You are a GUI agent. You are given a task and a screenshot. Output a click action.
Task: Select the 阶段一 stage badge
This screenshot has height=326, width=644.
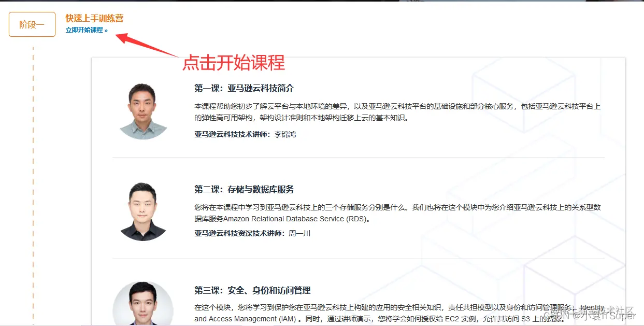[x=32, y=24]
